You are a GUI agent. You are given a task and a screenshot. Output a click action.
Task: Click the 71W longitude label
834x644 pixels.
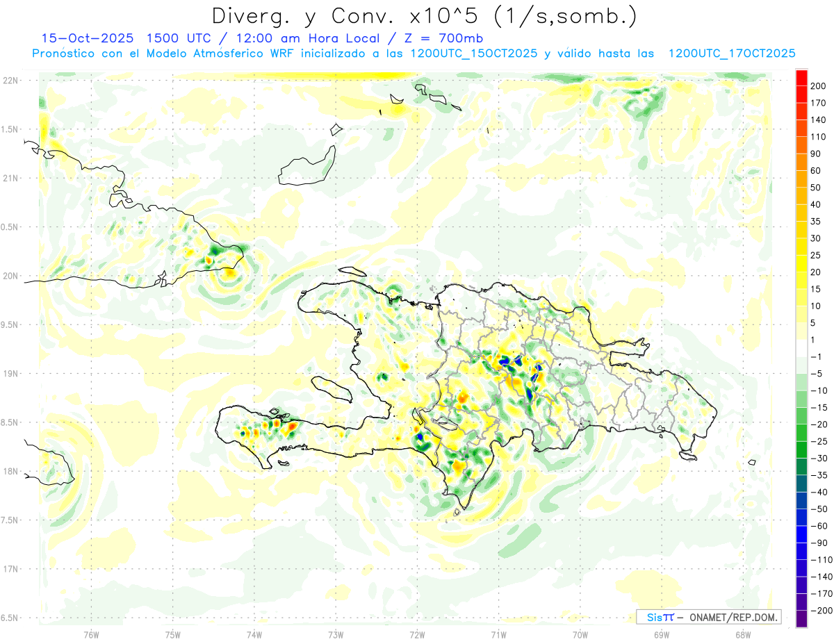[x=498, y=634]
